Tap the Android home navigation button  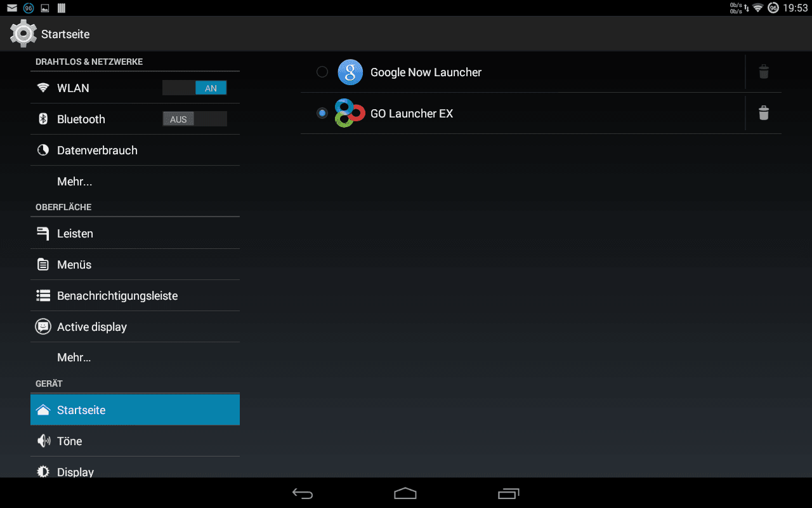(x=405, y=493)
